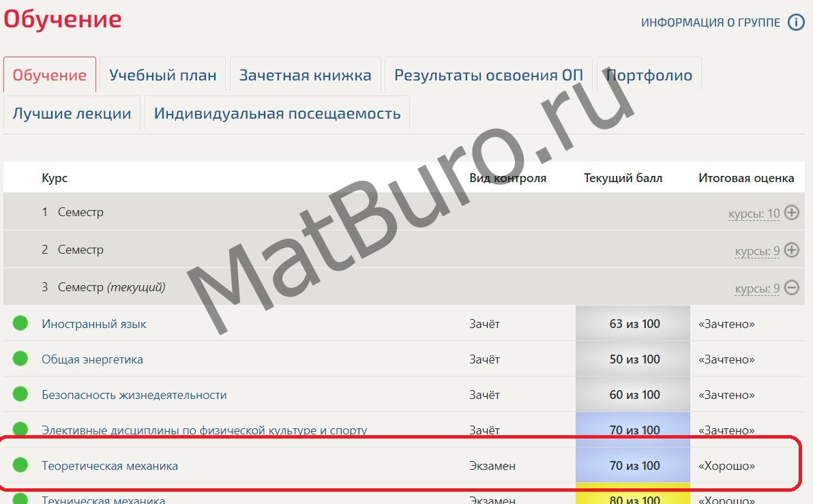Click the курсы: 10 label in semester 1
The image size is (813, 504).
754,213
